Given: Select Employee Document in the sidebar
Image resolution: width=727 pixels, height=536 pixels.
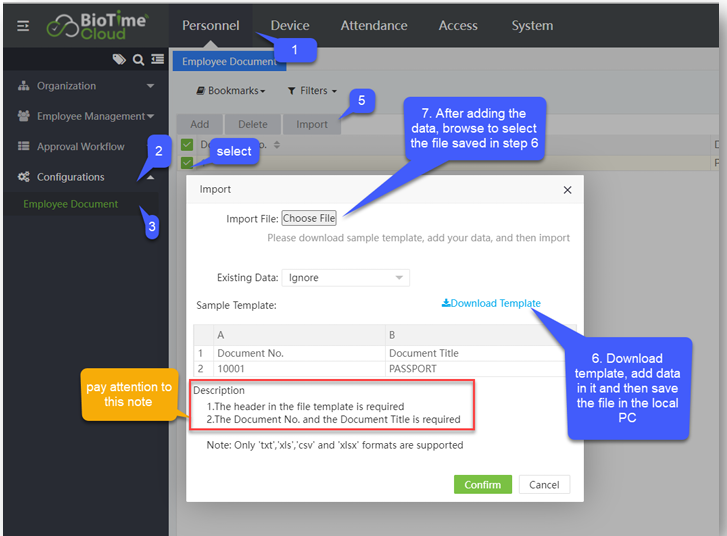Looking at the screenshot, I should tap(70, 204).
